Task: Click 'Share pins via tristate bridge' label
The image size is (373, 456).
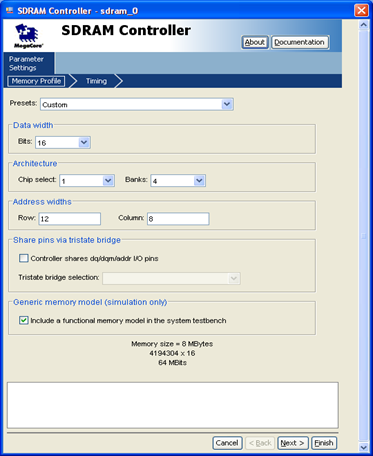Action: tap(67, 240)
